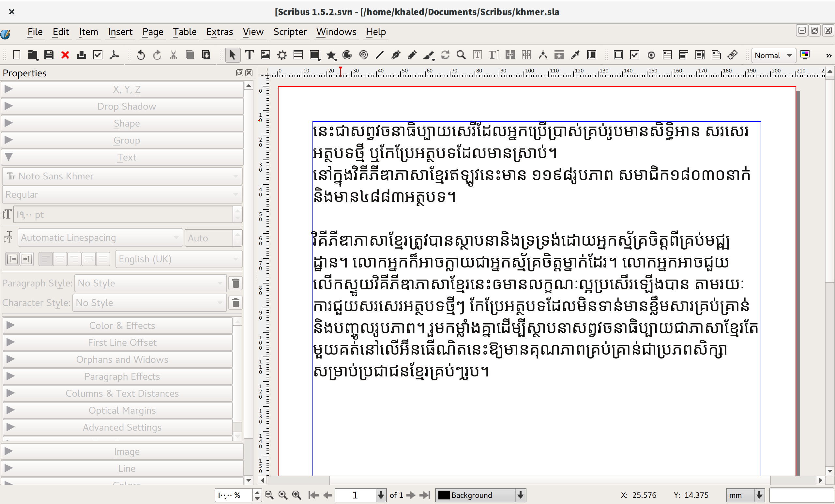Image resolution: width=835 pixels, height=504 pixels.
Task: Select the Eye Dropper tool
Action: coord(575,55)
